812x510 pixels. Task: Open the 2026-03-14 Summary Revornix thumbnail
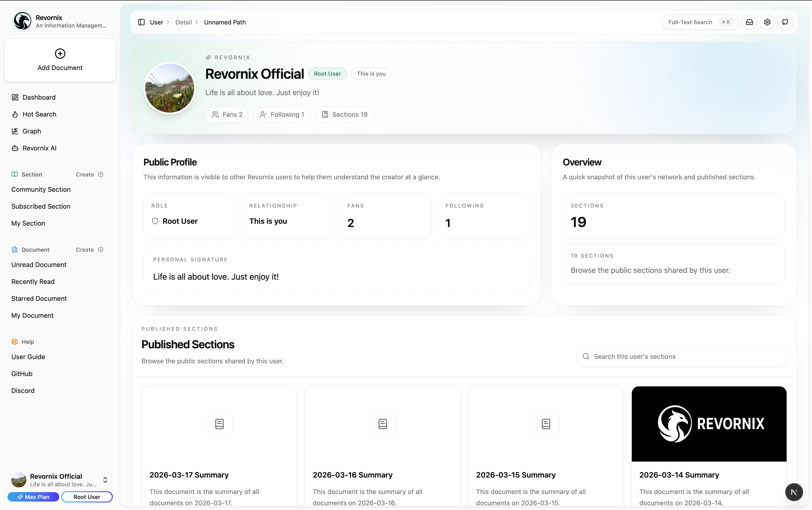pos(709,424)
